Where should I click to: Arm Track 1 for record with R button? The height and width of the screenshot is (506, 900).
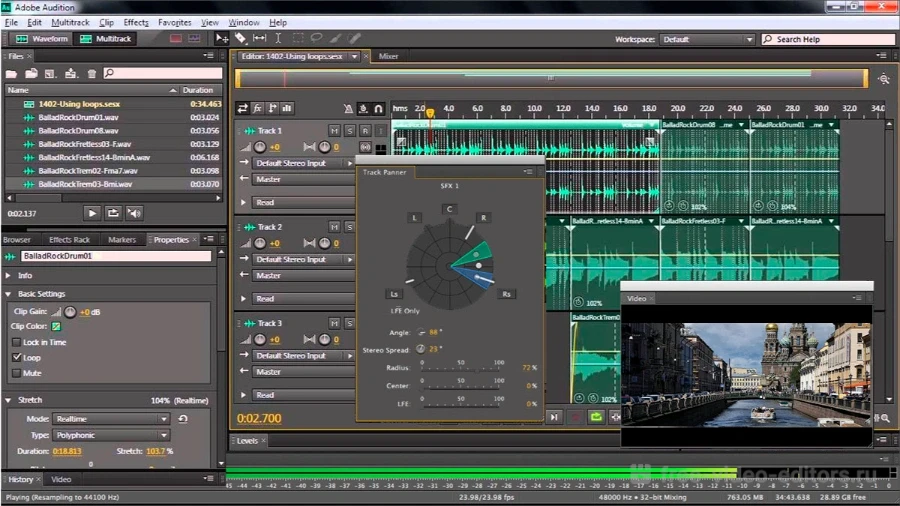[x=364, y=131]
